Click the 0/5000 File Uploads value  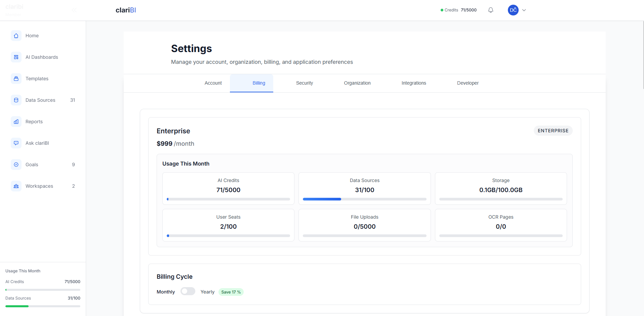coord(364,227)
